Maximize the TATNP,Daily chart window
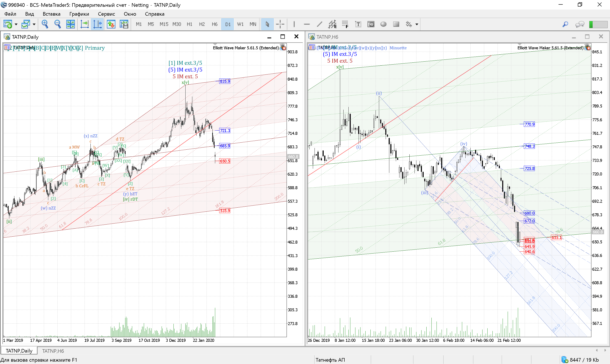 [x=283, y=37]
